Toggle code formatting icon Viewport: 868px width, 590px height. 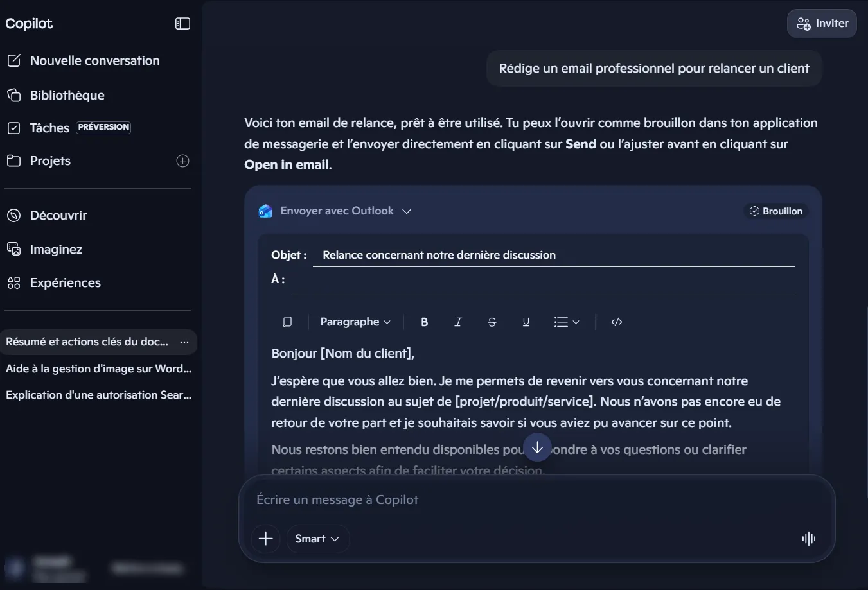[x=617, y=322]
